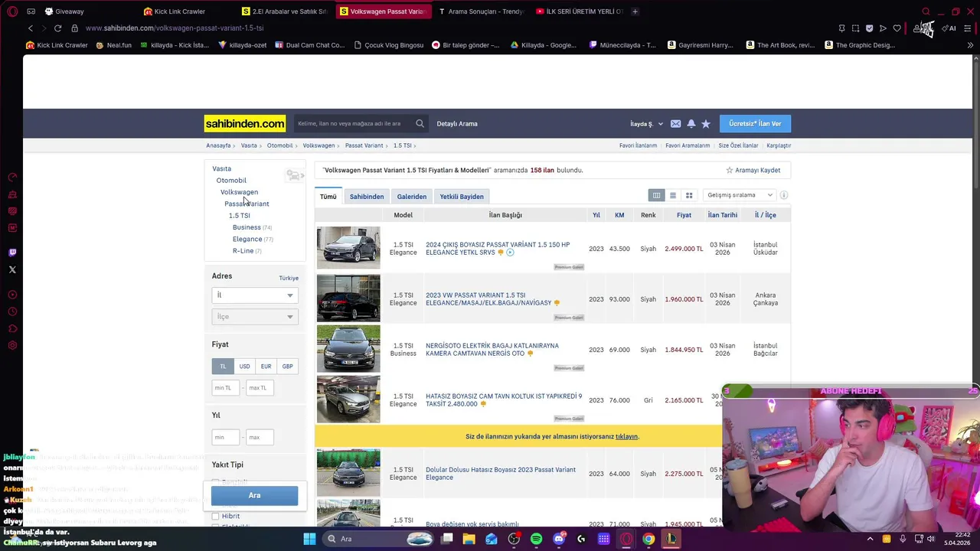Select USD currency toggle
The width and height of the screenshot is (980, 551).
244,367
